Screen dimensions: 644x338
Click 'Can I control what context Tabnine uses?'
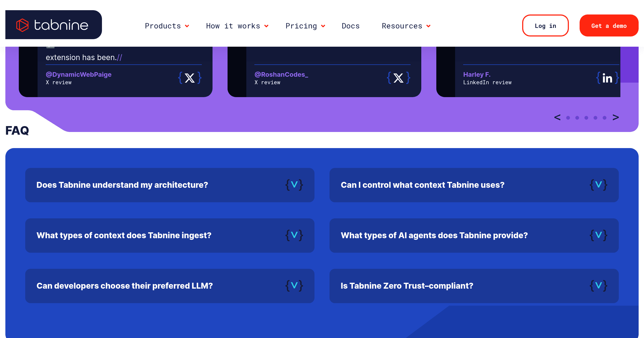[423, 185]
